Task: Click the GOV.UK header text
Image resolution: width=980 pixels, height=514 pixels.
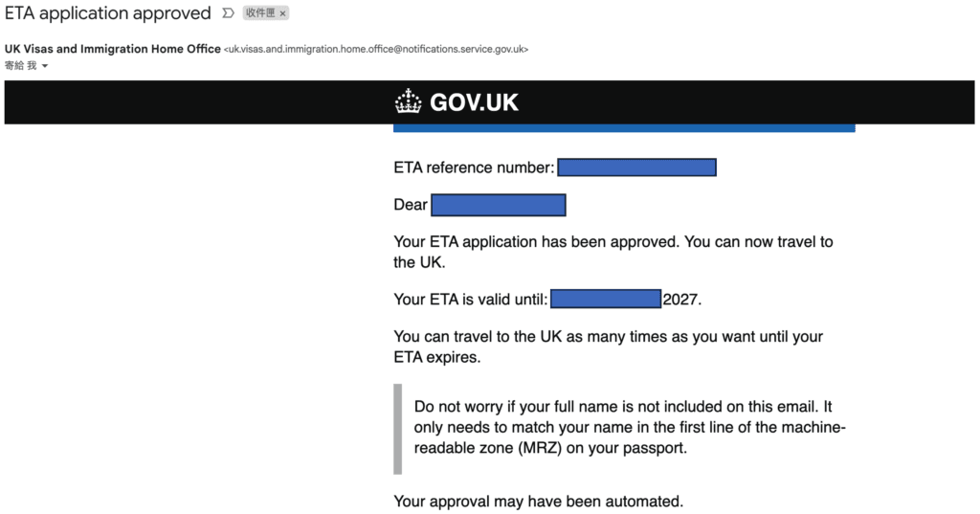Action: point(474,102)
